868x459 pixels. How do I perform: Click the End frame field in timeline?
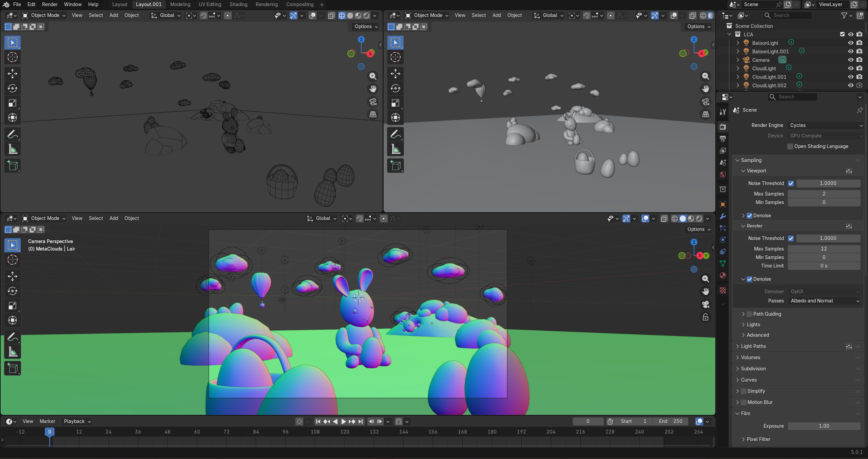671,421
